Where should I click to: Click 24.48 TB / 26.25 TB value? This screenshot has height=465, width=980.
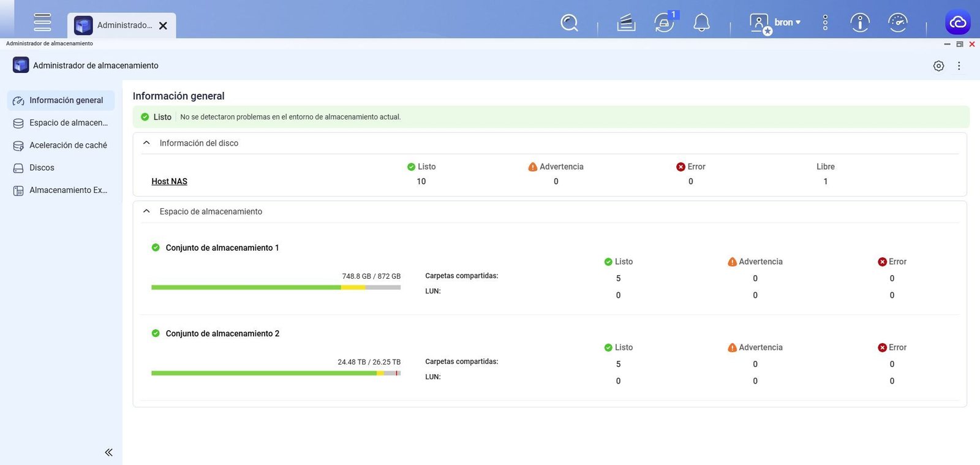(369, 362)
